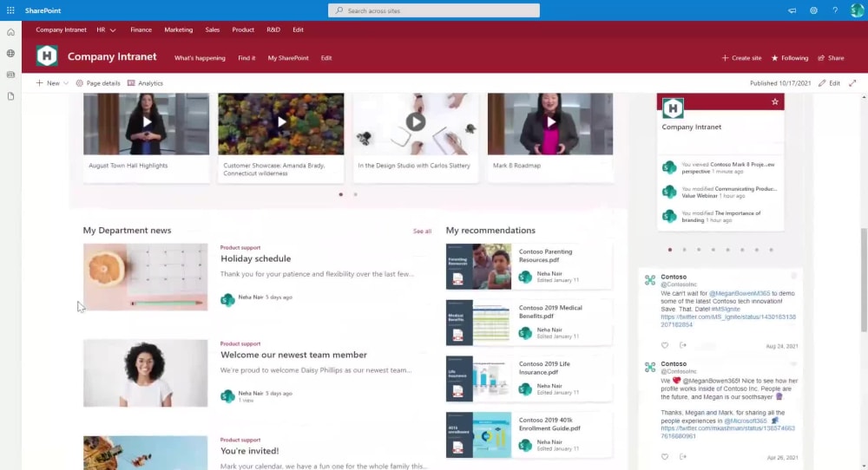Select last dot of sites card carousel

point(771,250)
